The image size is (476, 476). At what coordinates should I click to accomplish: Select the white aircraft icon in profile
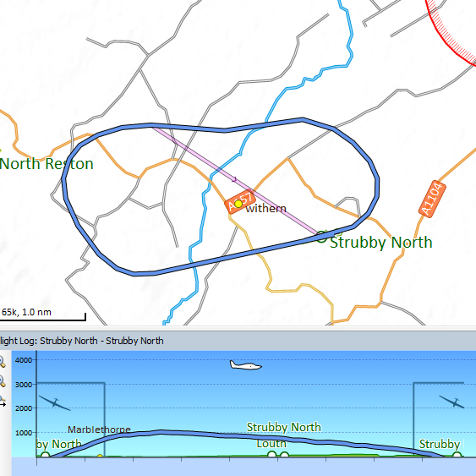coord(245,364)
